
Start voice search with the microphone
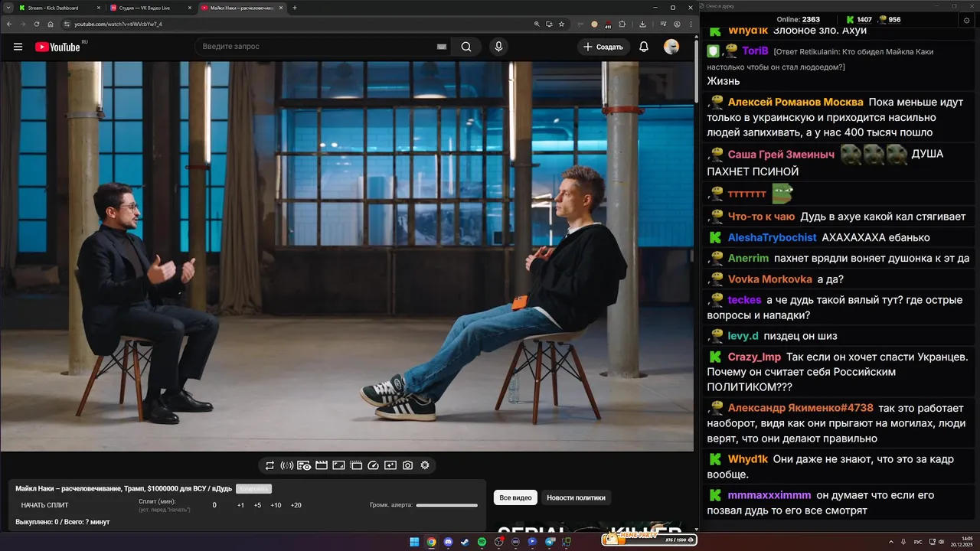499,47
